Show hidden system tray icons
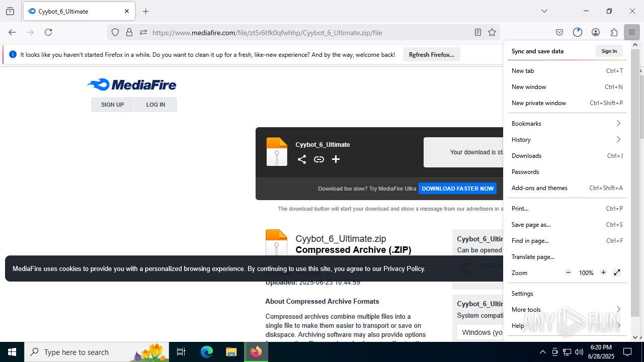 pos(542,352)
